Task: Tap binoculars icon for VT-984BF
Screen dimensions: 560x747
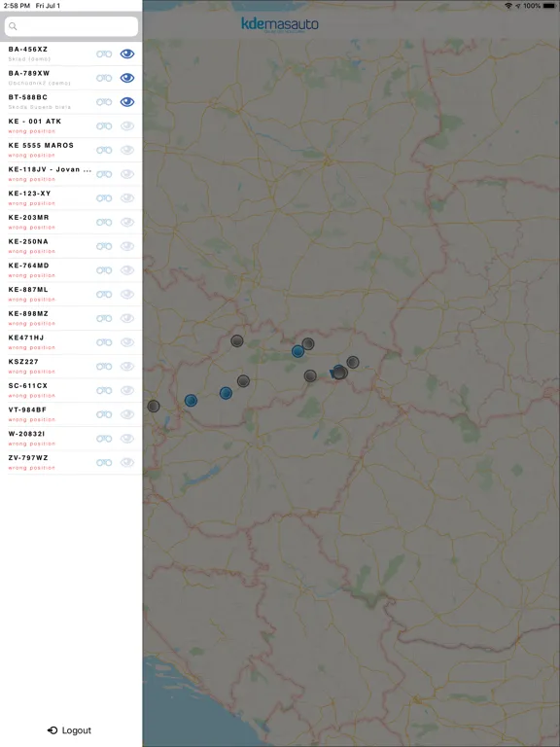Action: [x=104, y=414]
